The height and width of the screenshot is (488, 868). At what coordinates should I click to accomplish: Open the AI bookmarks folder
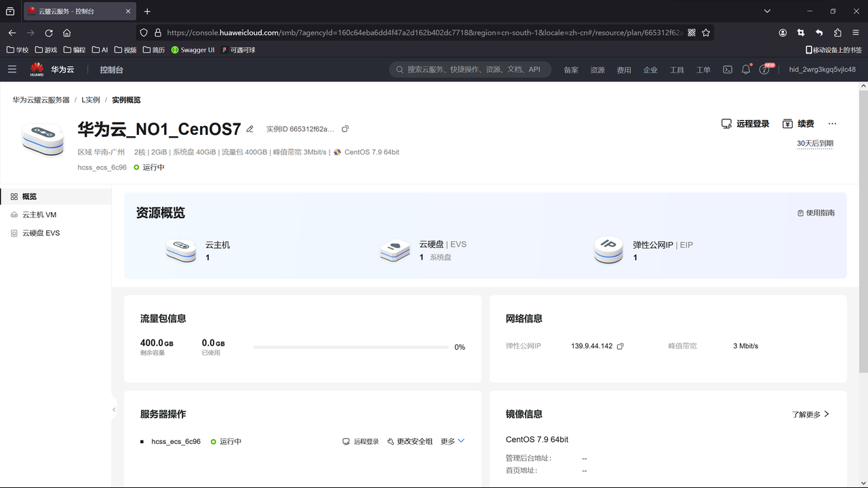tap(100, 49)
